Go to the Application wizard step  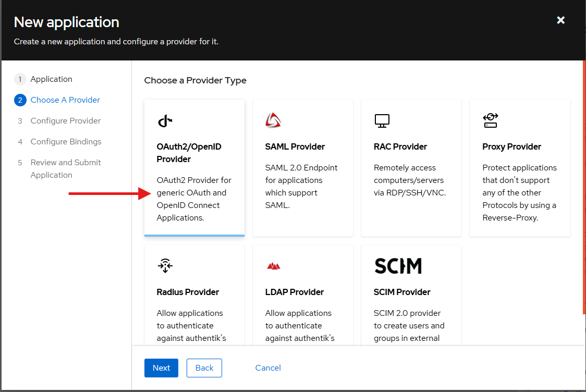(x=51, y=79)
